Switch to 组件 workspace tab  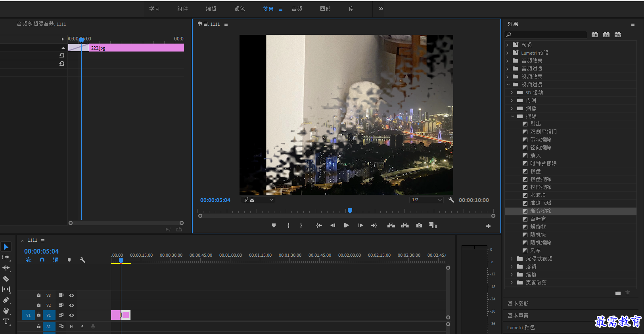182,9
